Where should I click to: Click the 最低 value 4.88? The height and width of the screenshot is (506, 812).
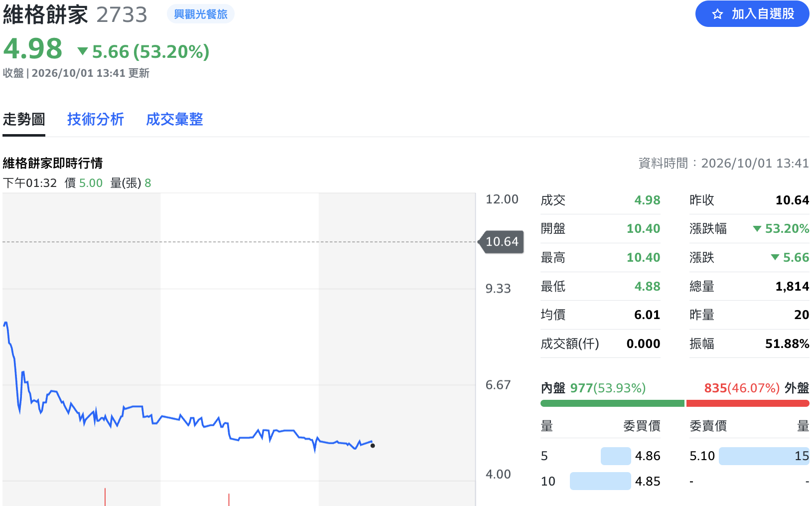coord(647,287)
